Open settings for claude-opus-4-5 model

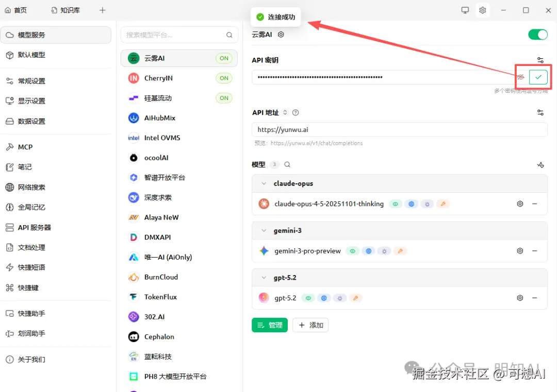point(520,204)
